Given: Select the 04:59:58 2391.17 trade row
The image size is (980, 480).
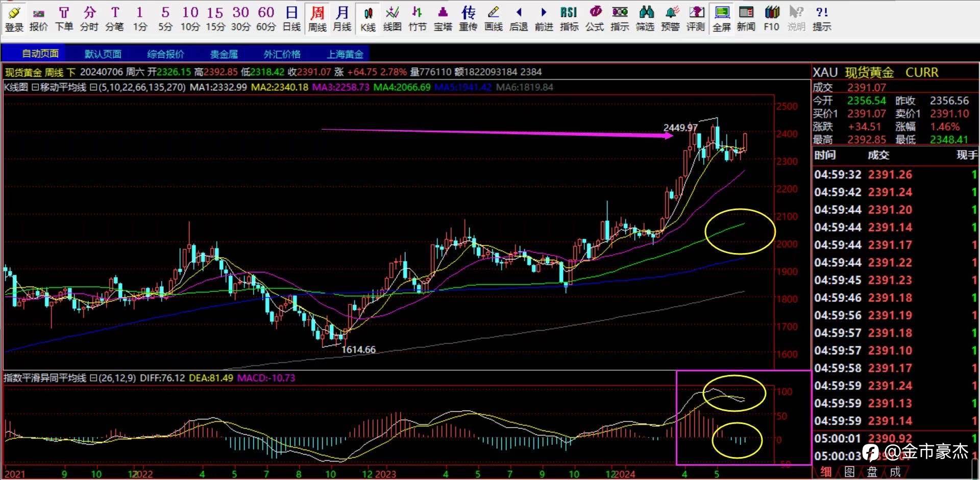Looking at the screenshot, I should 896,368.
